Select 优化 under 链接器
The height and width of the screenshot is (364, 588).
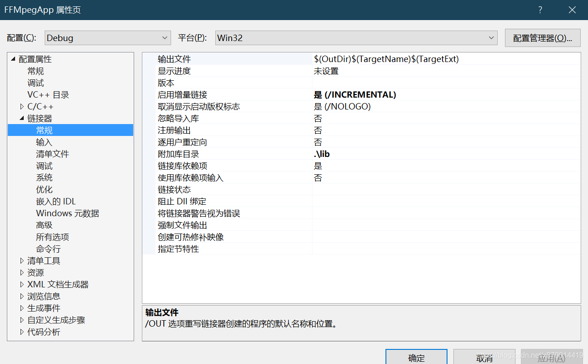[x=44, y=189]
